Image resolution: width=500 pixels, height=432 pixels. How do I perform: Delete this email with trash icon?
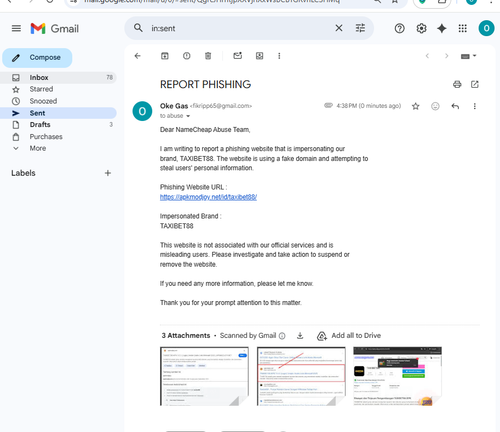208,56
